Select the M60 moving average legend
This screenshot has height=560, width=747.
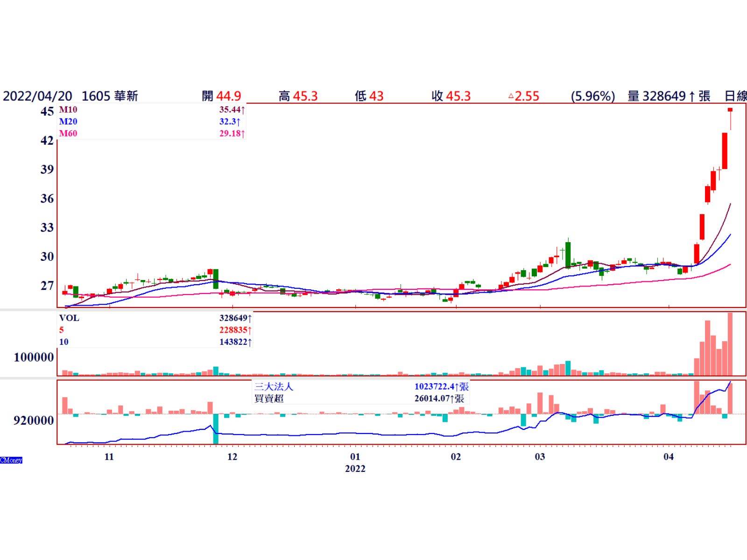tap(68, 133)
